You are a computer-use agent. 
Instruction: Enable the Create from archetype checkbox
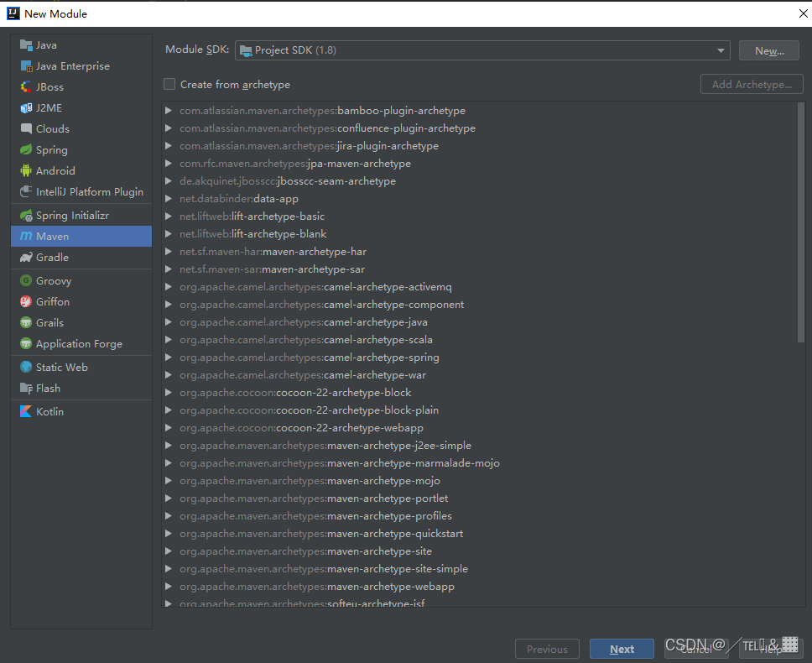click(169, 84)
